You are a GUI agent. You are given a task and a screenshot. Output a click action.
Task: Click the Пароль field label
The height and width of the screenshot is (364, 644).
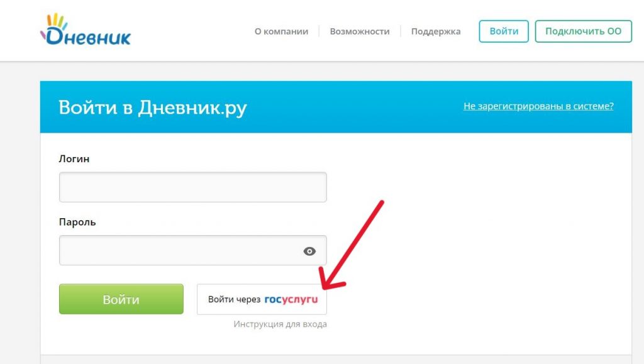pyautogui.click(x=77, y=222)
